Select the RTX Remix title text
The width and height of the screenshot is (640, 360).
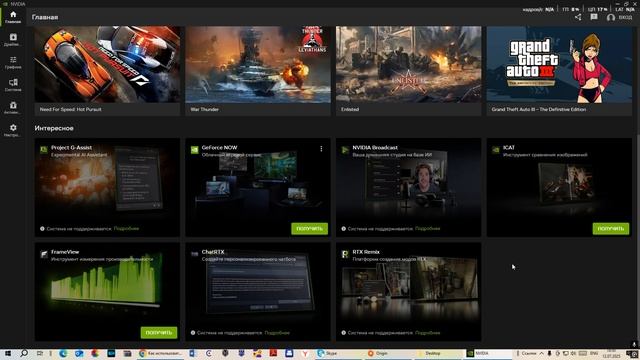(x=366, y=252)
